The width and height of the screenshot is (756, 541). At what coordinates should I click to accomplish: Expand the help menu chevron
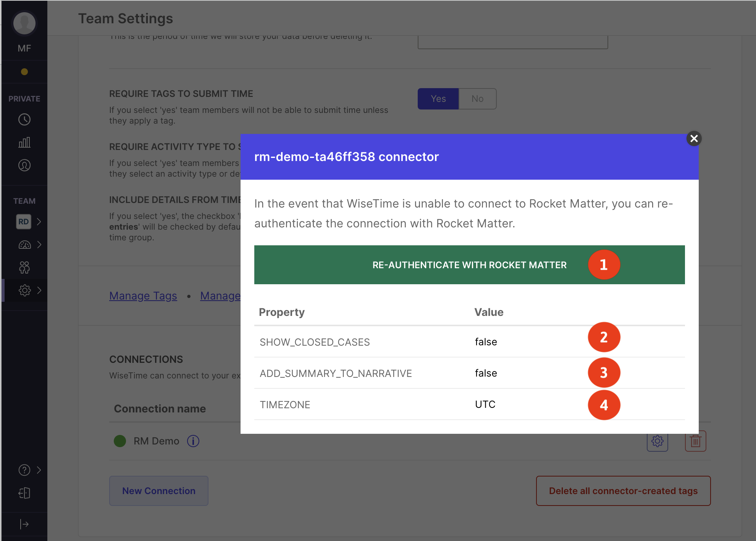(39, 470)
